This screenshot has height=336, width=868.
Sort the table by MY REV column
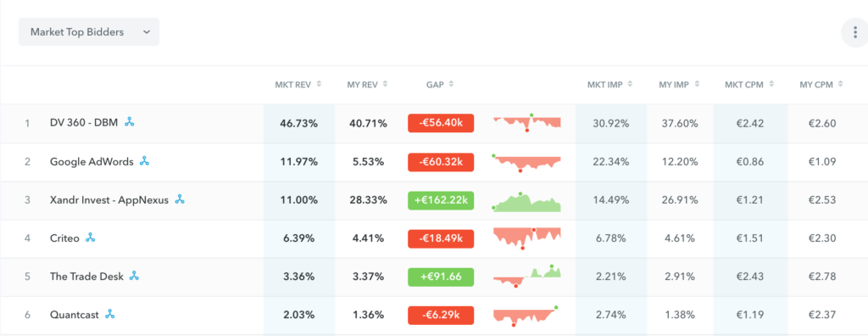[x=367, y=84]
